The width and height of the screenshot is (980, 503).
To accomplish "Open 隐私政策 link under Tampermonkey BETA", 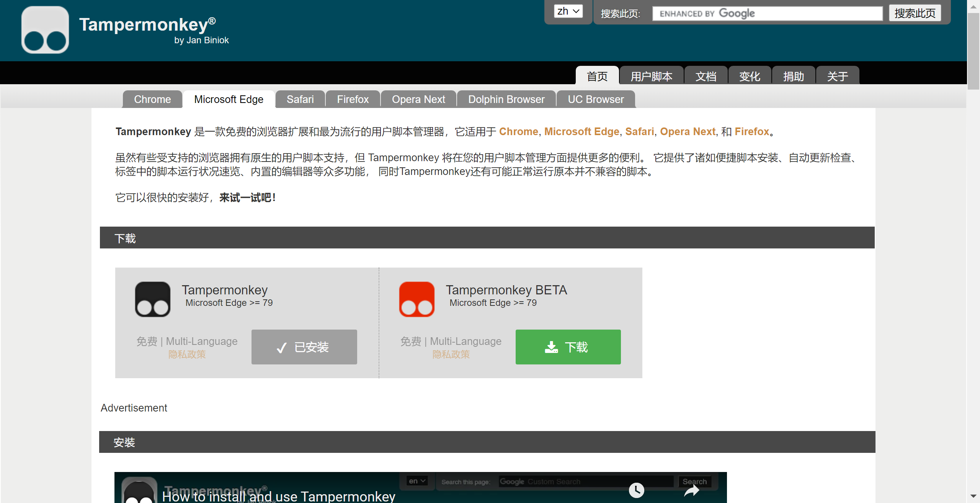I will tap(451, 354).
